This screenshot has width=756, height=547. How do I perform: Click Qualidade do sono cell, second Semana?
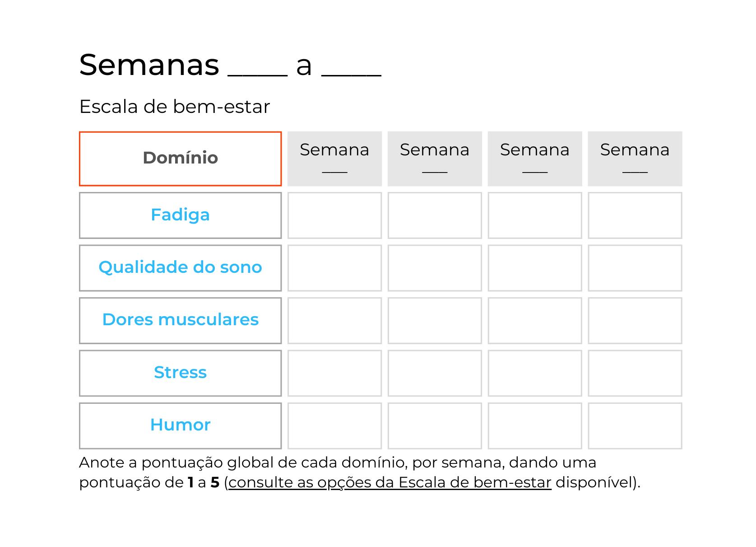pyautogui.click(x=435, y=268)
